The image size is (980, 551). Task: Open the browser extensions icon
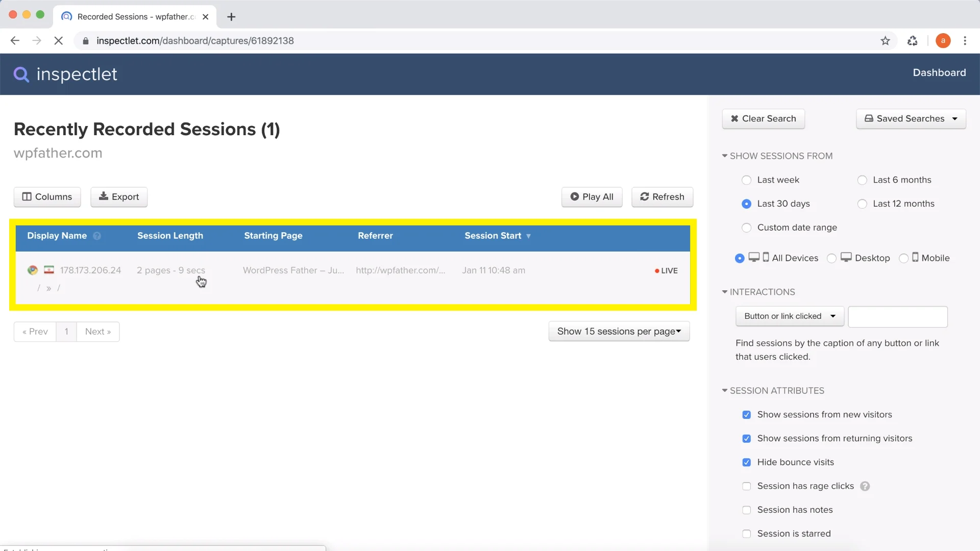coord(913,41)
